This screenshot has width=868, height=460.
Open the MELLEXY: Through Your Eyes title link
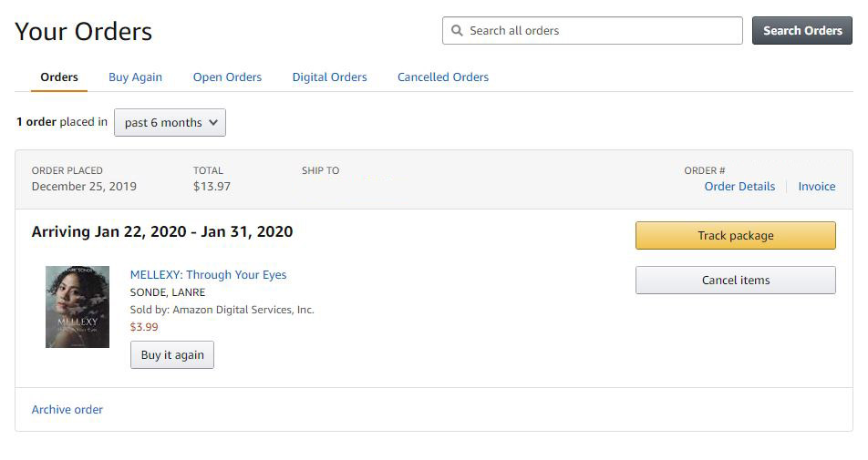point(208,275)
